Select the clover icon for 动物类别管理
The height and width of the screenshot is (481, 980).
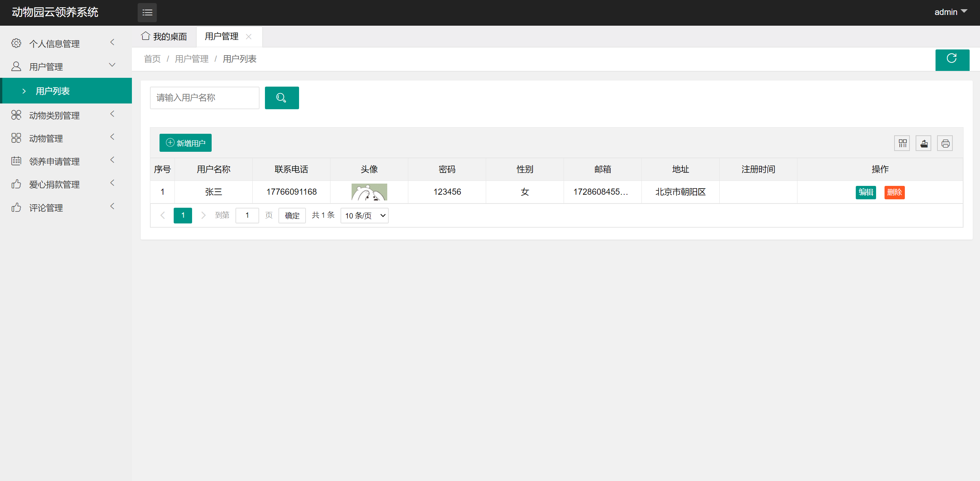click(x=16, y=115)
